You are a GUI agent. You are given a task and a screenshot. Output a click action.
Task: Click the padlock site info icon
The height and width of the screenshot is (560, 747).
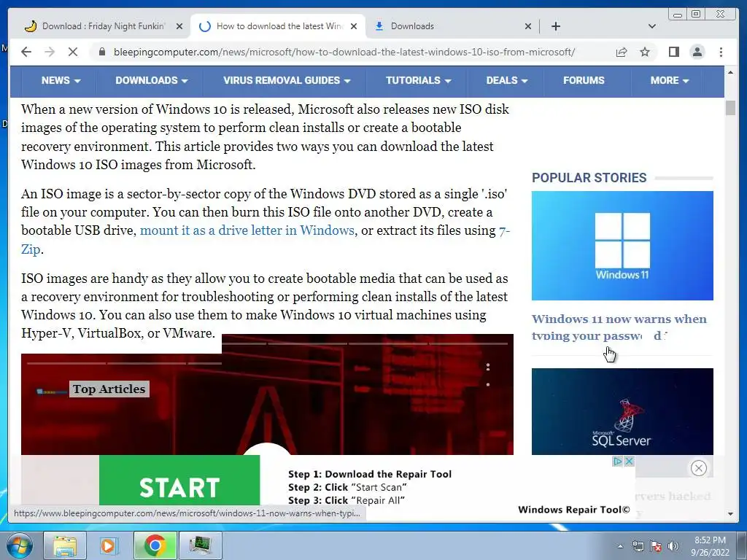click(101, 52)
